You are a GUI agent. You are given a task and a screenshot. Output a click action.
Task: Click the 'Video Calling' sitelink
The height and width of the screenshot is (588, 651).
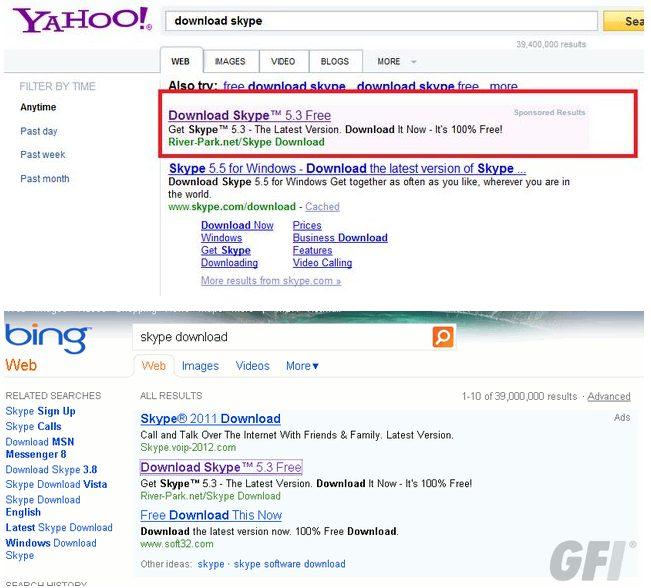click(322, 262)
